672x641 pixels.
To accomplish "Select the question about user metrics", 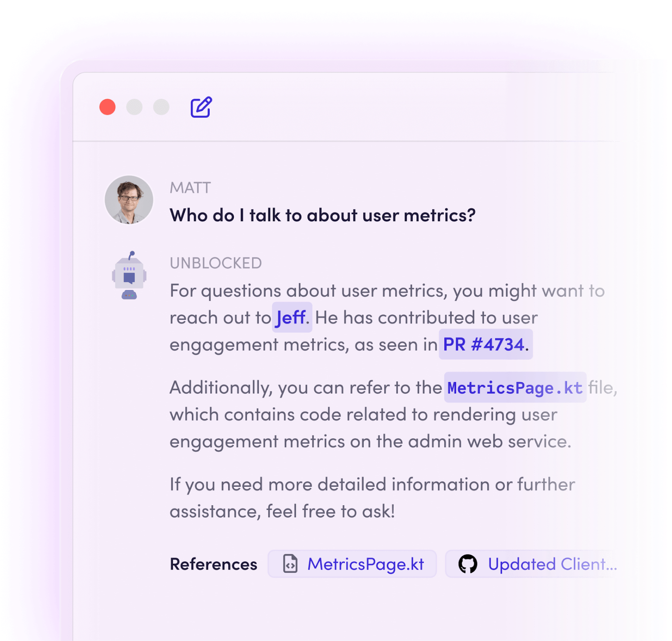I will [x=323, y=215].
